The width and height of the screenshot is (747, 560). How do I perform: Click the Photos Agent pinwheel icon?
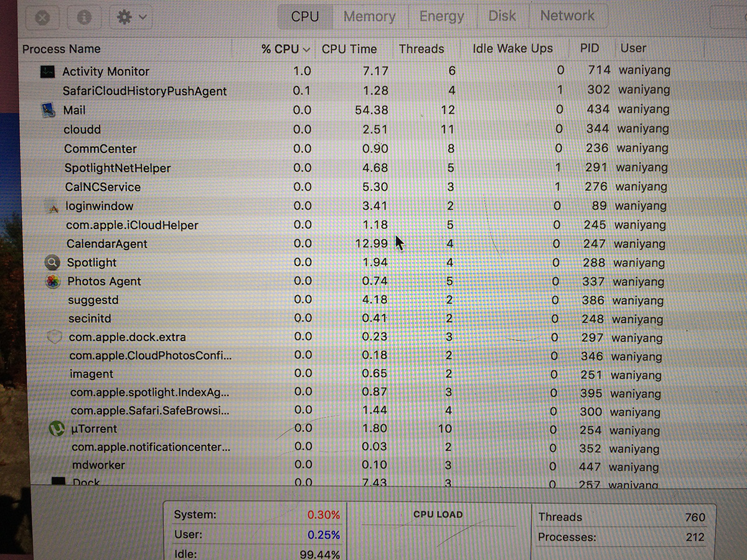[x=53, y=281]
